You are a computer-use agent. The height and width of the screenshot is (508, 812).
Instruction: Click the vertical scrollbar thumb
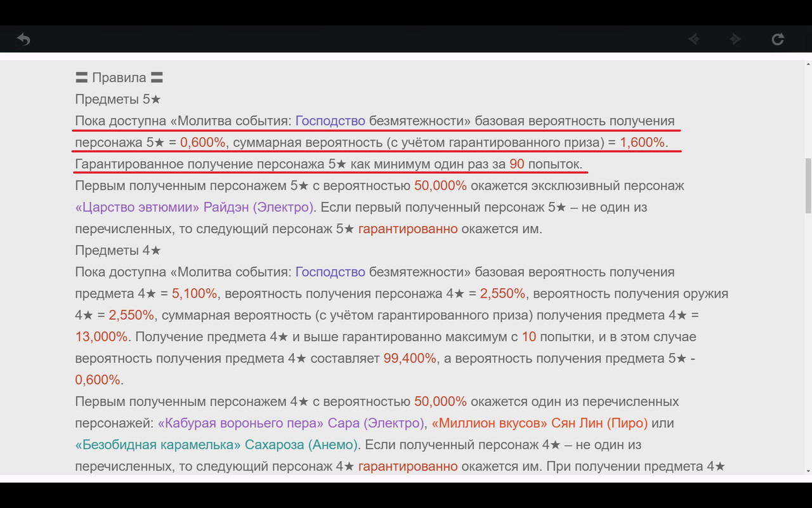(808, 185)
